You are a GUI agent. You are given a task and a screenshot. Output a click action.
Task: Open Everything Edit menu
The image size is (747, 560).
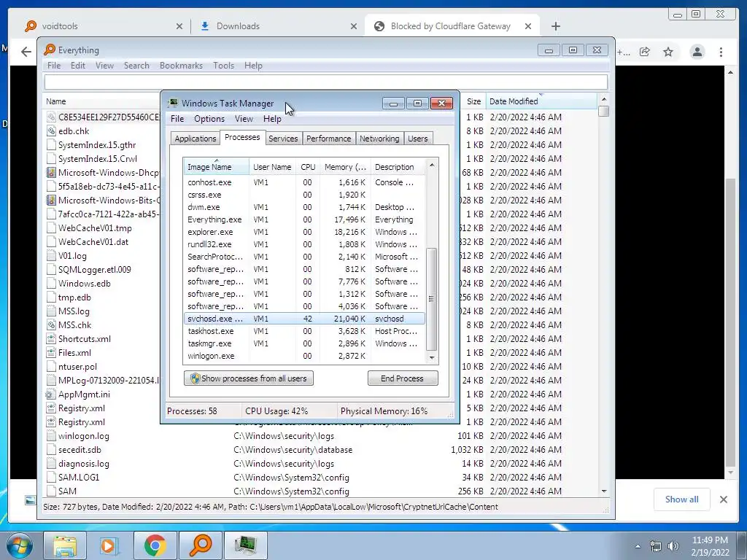point(77,65)
